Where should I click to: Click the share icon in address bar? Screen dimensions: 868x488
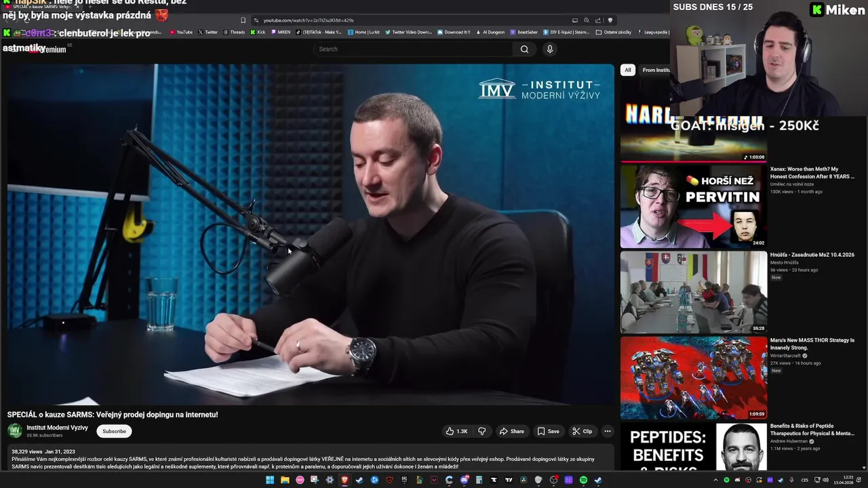(x=598, y=20)
